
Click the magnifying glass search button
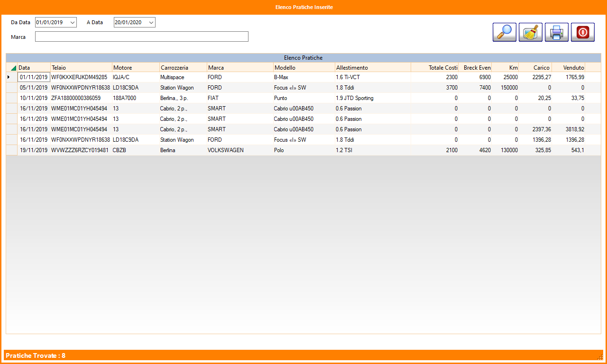505,32
